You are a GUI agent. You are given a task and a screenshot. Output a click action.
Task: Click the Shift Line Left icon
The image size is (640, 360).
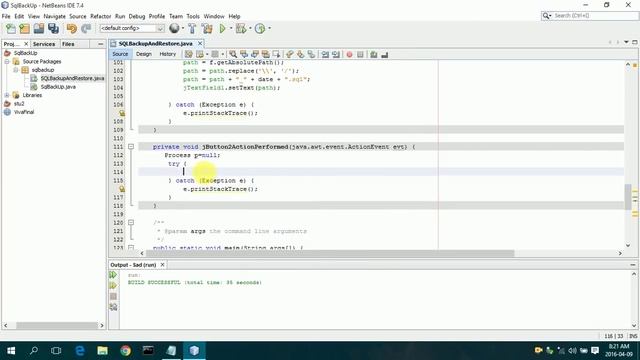(325, 54)
